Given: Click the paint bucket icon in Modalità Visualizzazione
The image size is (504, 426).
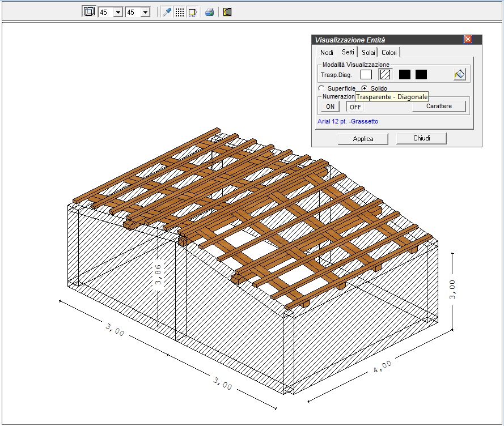Looking at the screenshot, I should (460, 75).
